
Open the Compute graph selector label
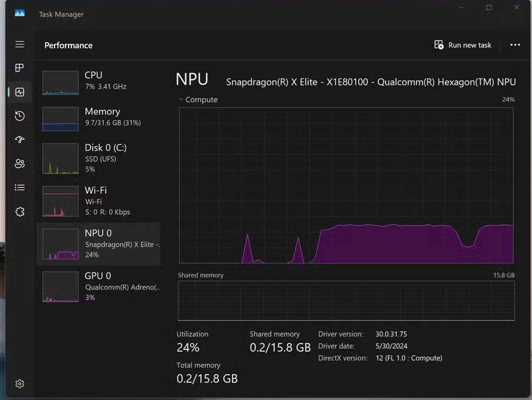(x=201, y=100)
